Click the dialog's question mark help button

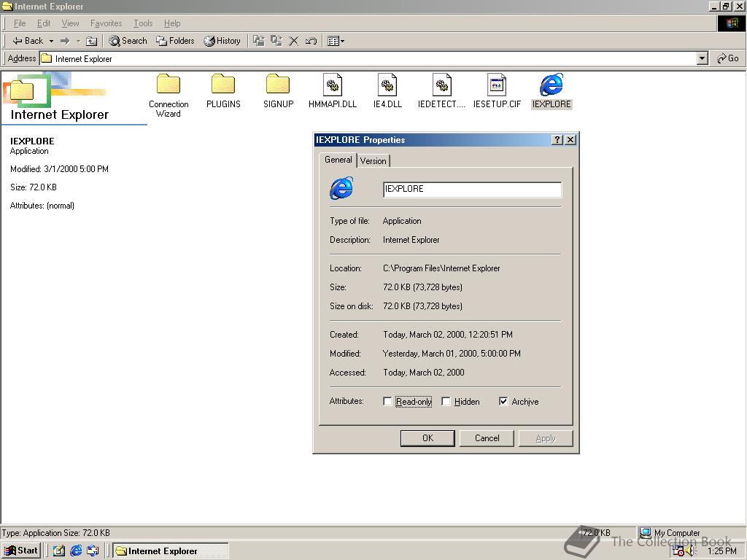(x=557, y=139)
